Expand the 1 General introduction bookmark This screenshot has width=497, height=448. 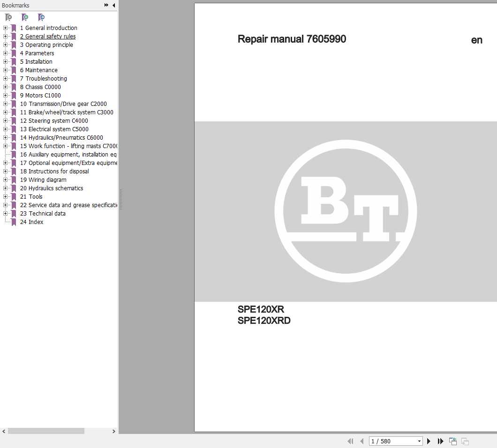4,28
